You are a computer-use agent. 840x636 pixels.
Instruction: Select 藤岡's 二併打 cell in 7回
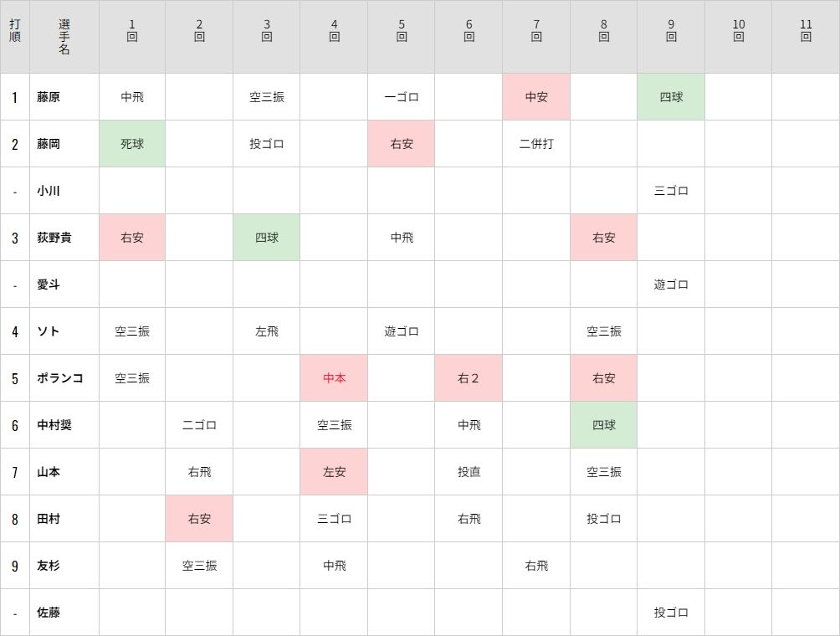(536, 144)
